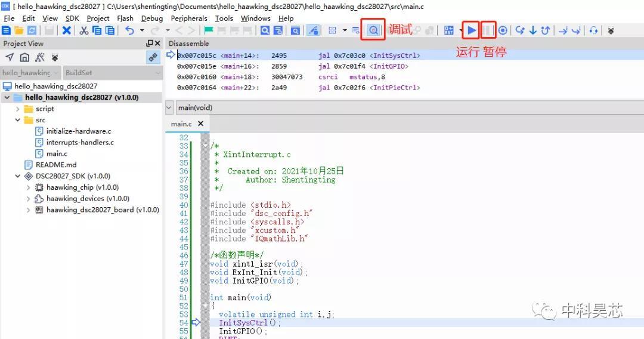Open the Debug menu
Image resolution: width=644 pixels, height=339 pixels.
152,19
